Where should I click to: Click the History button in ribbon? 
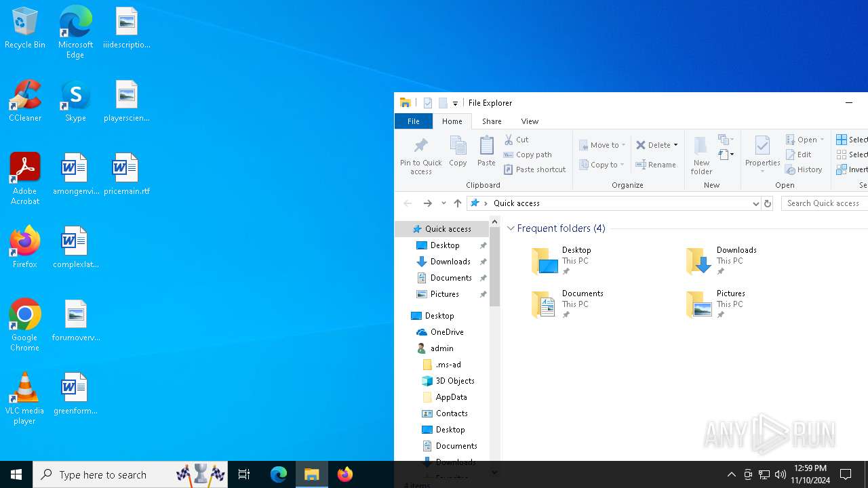click(804, 169)
